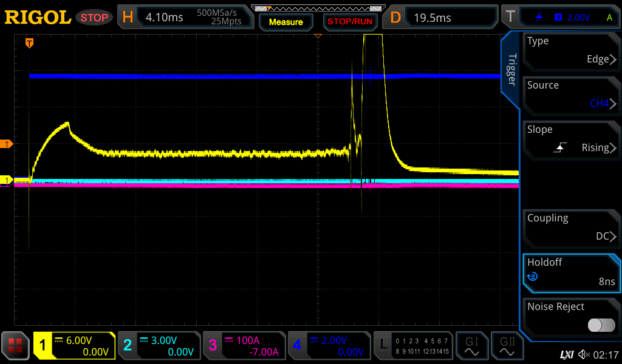This screenshot has width=622, height=364.
Task: Toggle the Noise Reject switch
Action: tap(601, 325)
